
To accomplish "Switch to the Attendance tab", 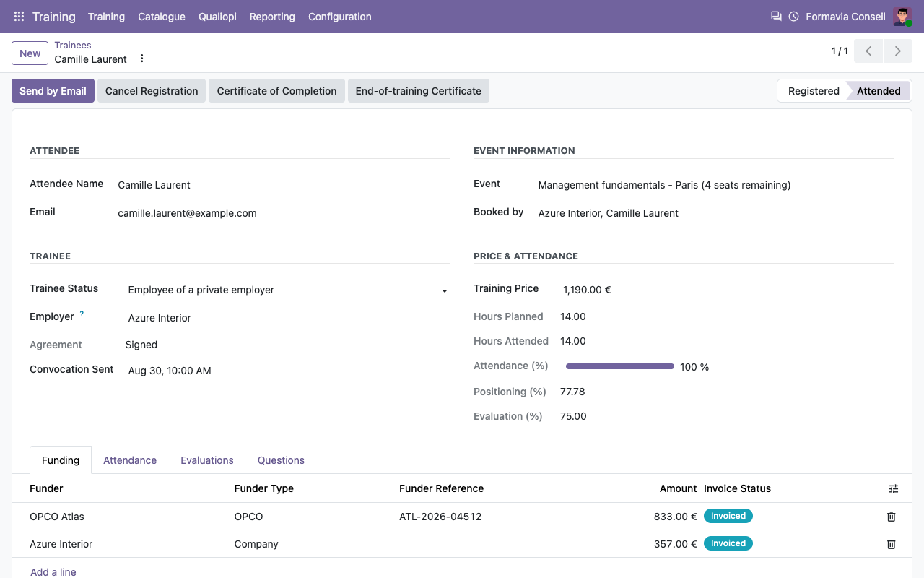I will pos(130,460).
